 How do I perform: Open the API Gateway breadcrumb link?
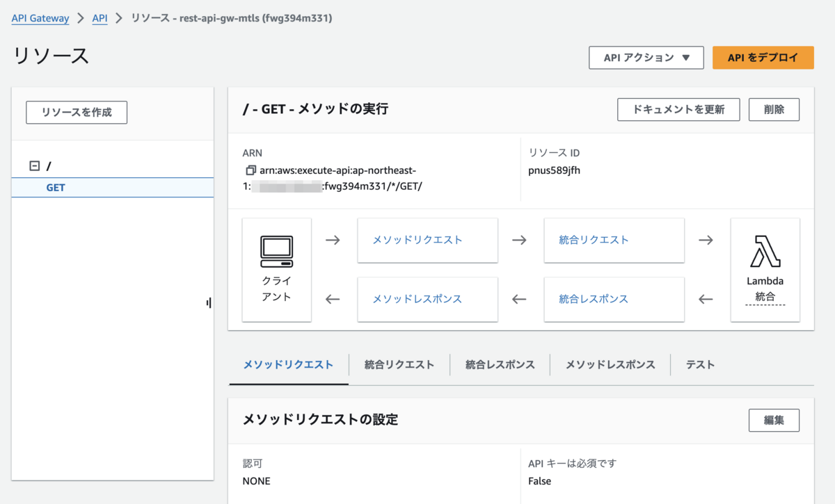click(40, 18)
